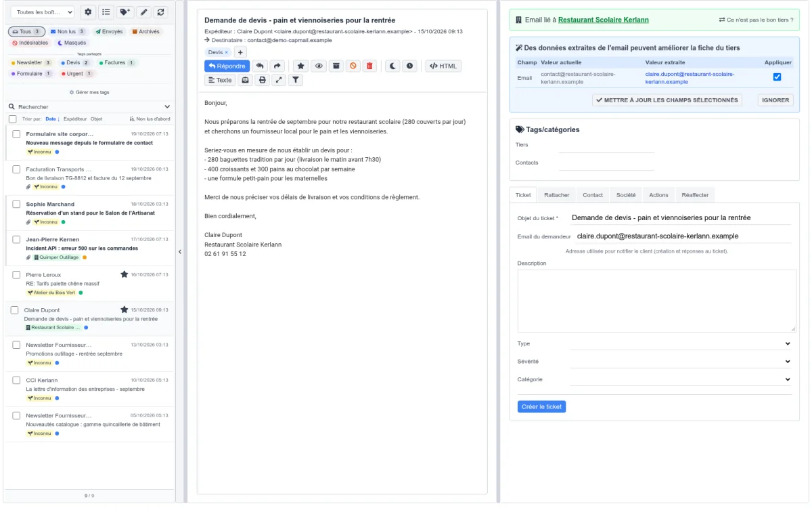Click the clock icon in email toolbar
This screenshot has height=508, width=812.
(409, 66)
